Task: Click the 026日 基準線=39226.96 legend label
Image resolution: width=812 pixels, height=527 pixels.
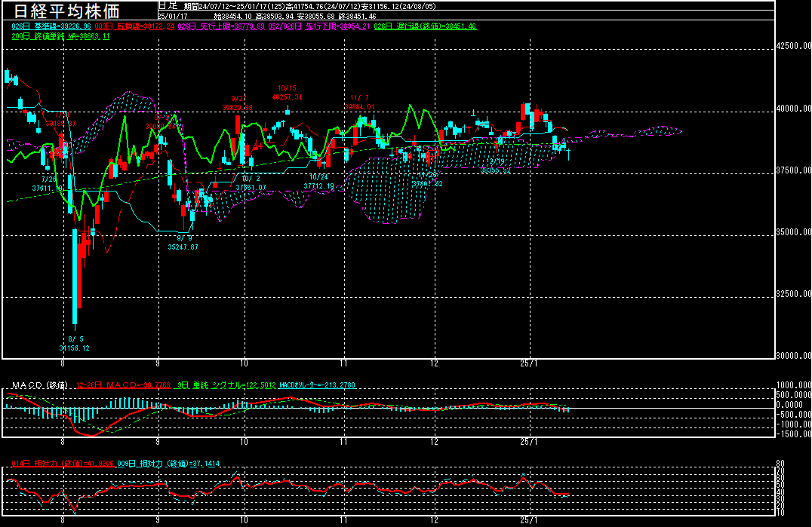Action: coord(51,26)
